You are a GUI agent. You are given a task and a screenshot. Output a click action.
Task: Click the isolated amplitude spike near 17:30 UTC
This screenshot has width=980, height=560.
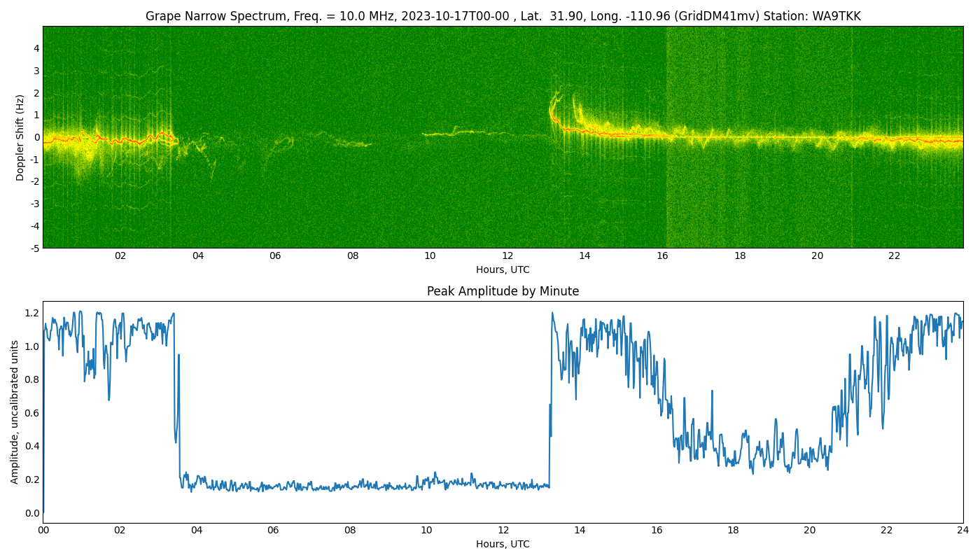point(712,392)
